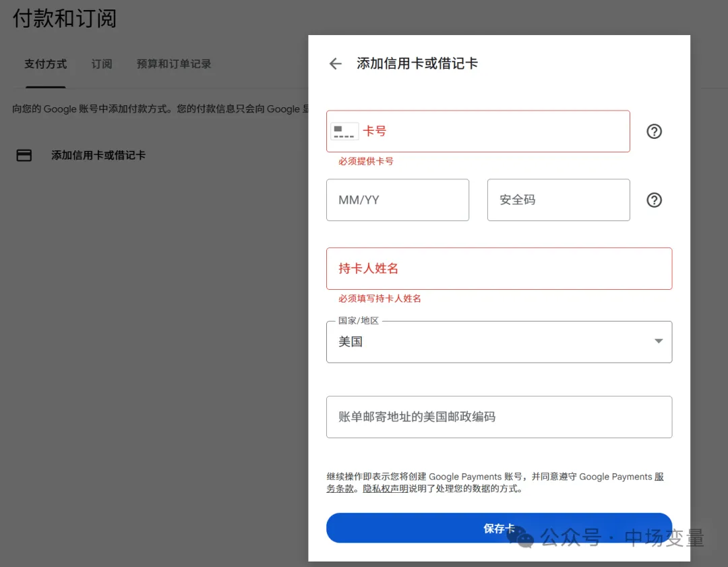Click the card type icon in the 卡号 field
This screenshot has width=728, height=567.
pos(344,131)
